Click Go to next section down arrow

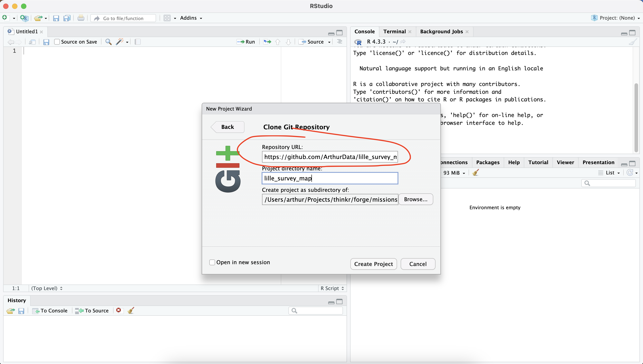point(288,42)
